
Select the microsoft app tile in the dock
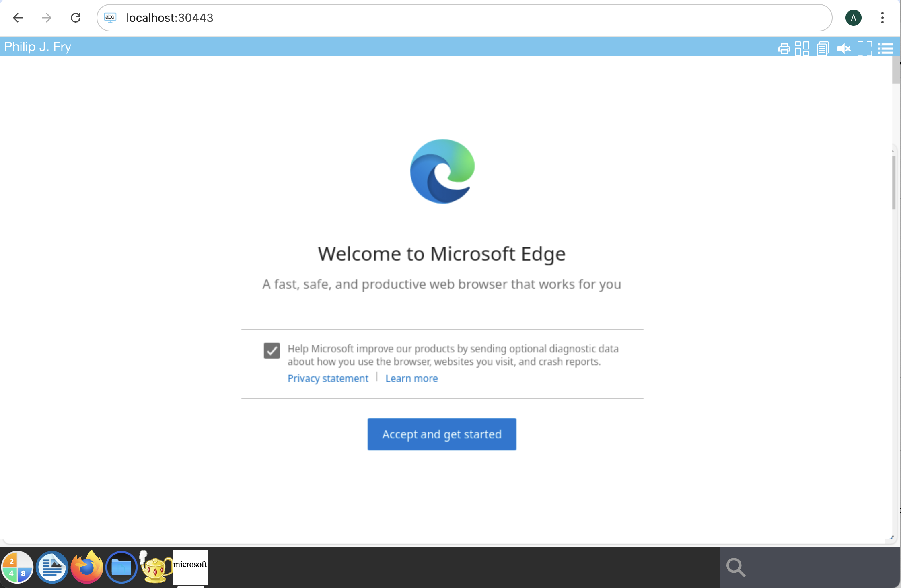pyautogui.click(x=191, y=567)
